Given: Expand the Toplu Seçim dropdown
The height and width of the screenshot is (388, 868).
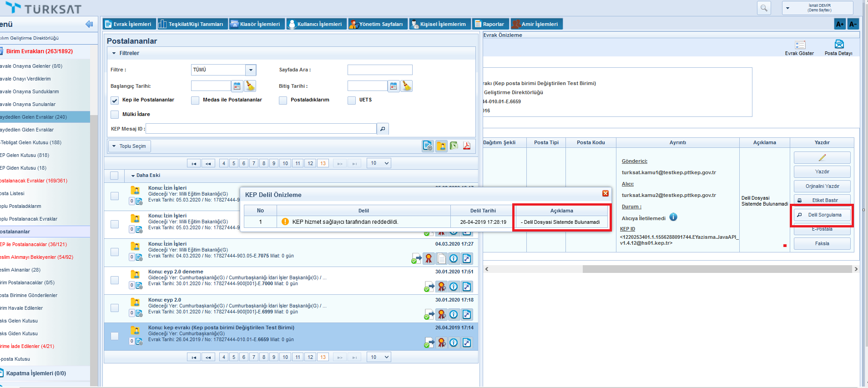Looking at the screenshot, I should coord(129,146).
